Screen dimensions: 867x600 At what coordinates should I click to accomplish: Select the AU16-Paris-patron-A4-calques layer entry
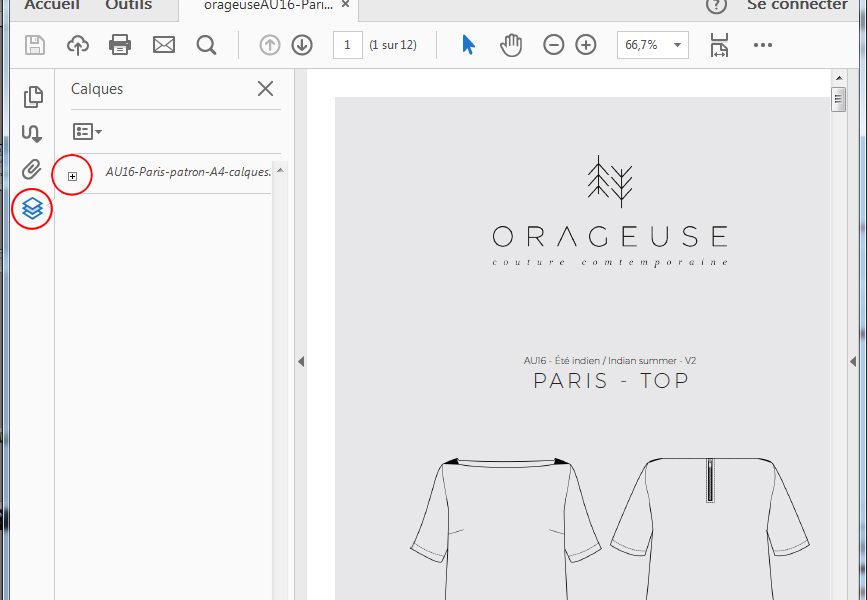(188, 172)
